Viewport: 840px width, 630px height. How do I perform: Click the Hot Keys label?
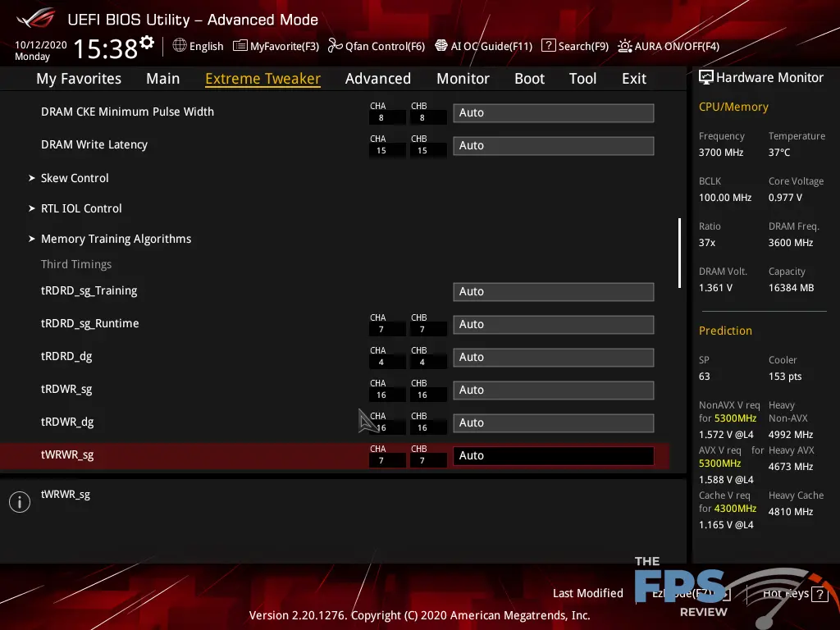[785, 593]
